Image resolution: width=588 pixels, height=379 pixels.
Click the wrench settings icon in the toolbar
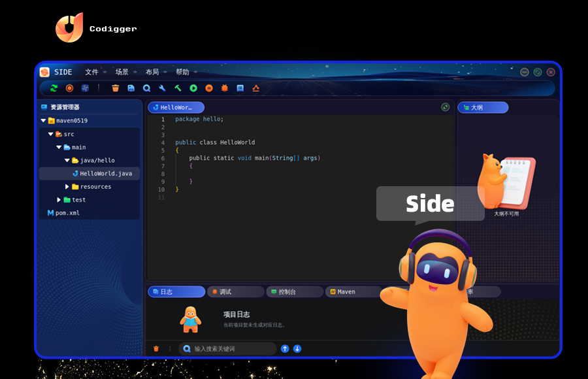[x=163, y=88]
